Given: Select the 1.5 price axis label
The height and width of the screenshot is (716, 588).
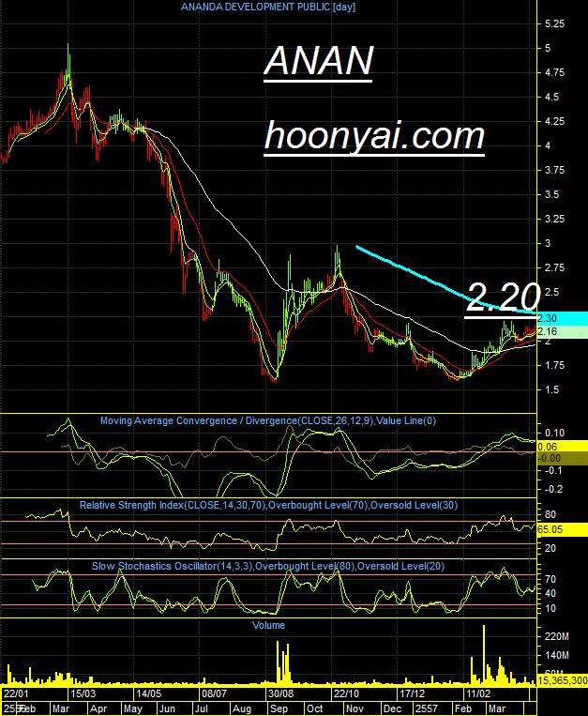Looking at the screenshot, I should click(x=552, y=390).
